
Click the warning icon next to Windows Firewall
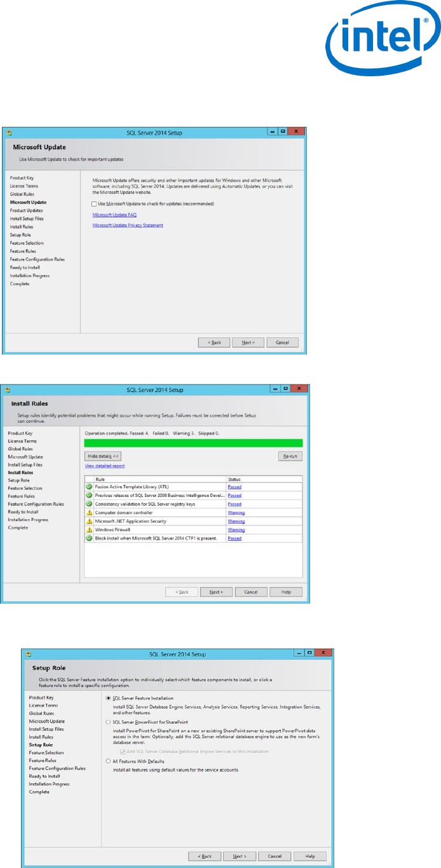pos(90,529)
